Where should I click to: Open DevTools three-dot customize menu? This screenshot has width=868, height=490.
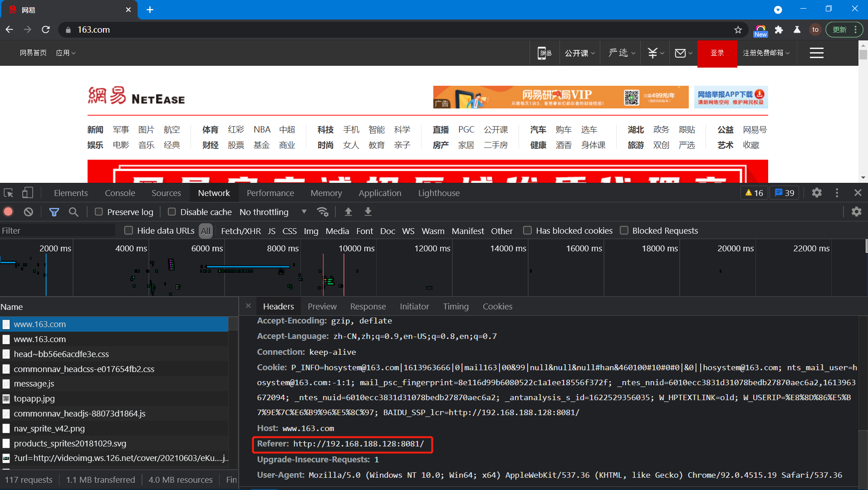837,193
